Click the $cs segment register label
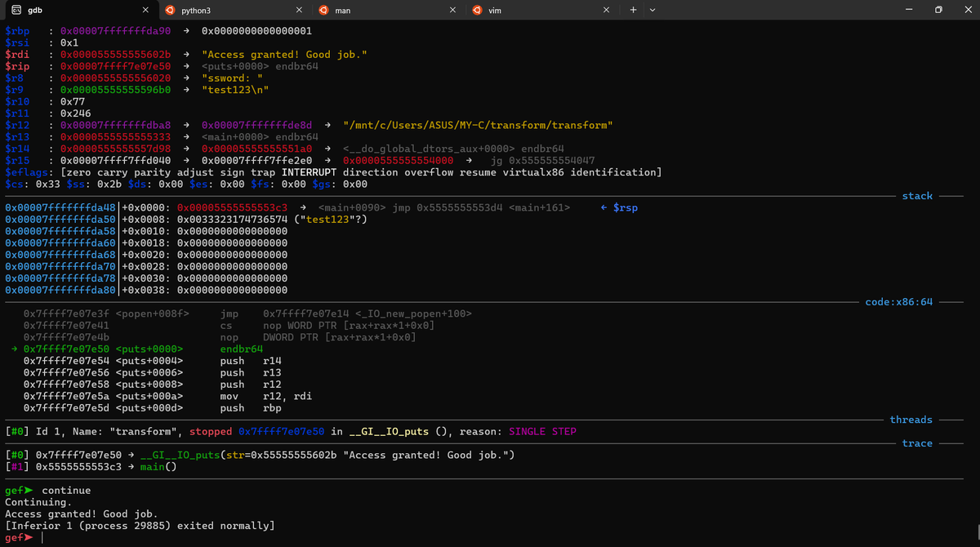 (15, 184)
